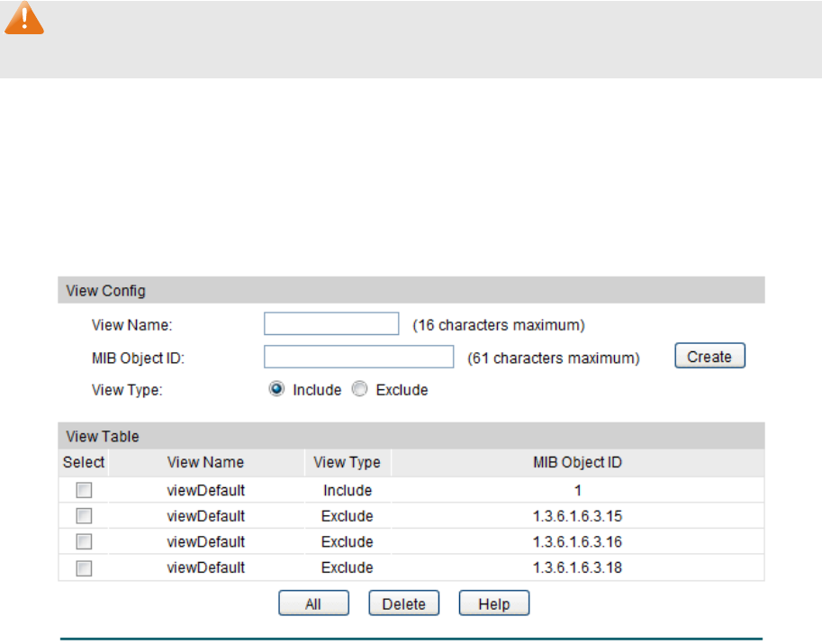Click the '(16 characters maximum)' hint text
The width and height of the screenshot is (822, 644).
(499, 325)
